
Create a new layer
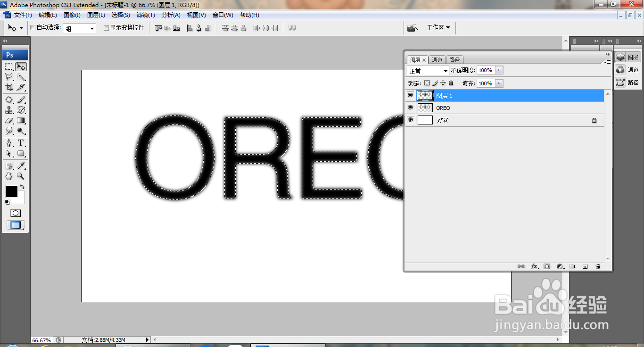click(585, 266)
